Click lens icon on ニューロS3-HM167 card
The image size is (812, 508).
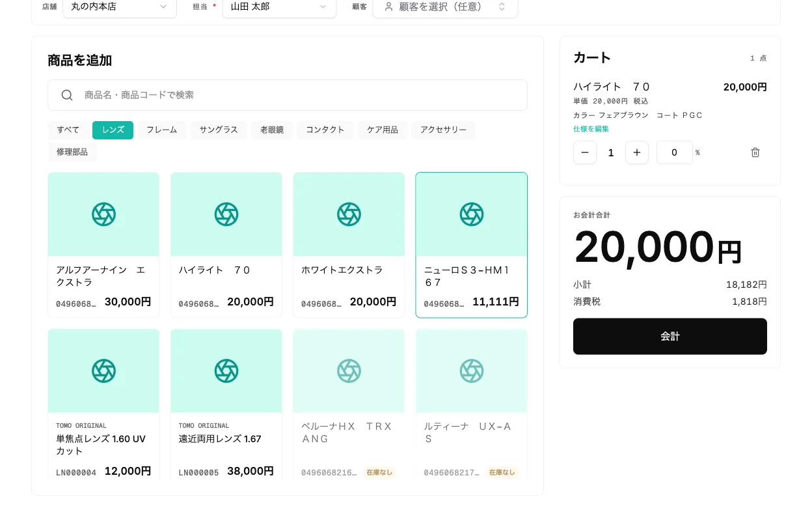pyautogui.click(x=472, y=214)
